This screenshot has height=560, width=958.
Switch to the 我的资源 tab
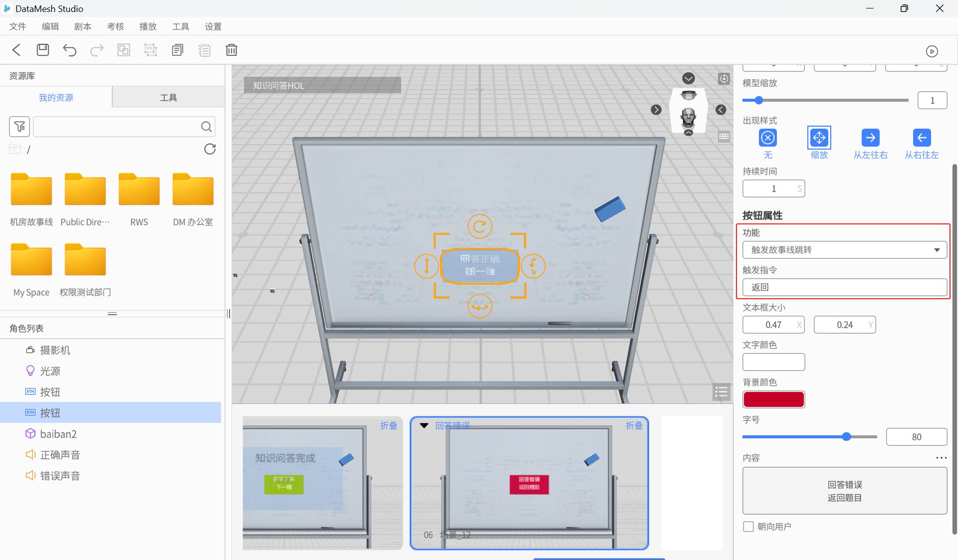[56, 97]
